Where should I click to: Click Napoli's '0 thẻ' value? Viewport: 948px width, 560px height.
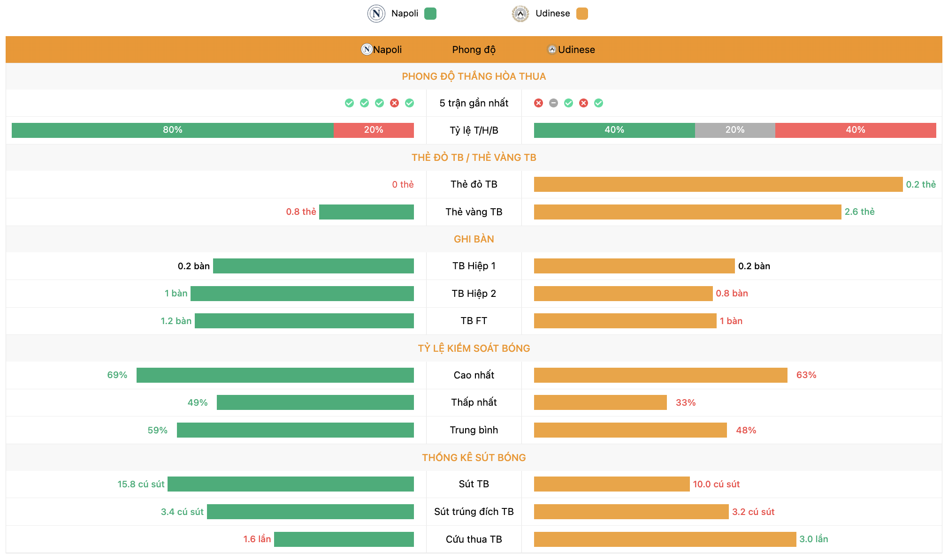point(403,184)
